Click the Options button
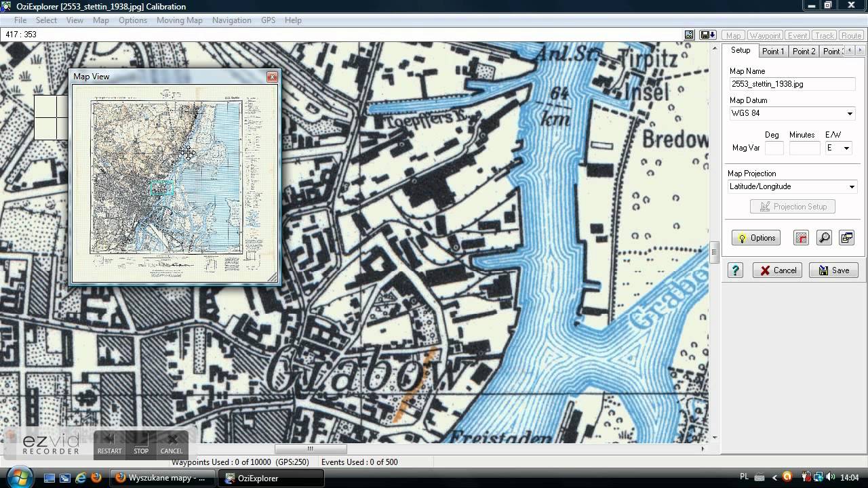 click(756, 238)
